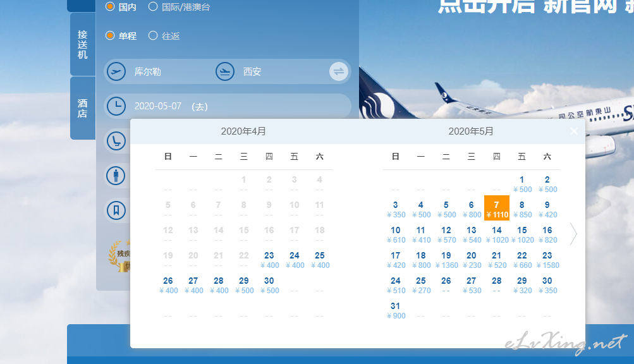Click the 2020年4月 month heading
The width and height of the screenshot is (634, 364).
(243, 131)
